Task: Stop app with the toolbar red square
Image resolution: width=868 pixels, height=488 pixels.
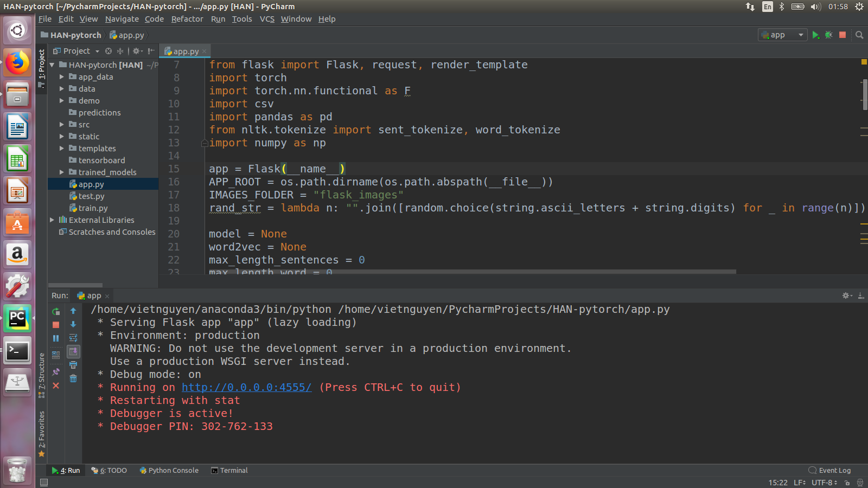Action: (843, 35)
